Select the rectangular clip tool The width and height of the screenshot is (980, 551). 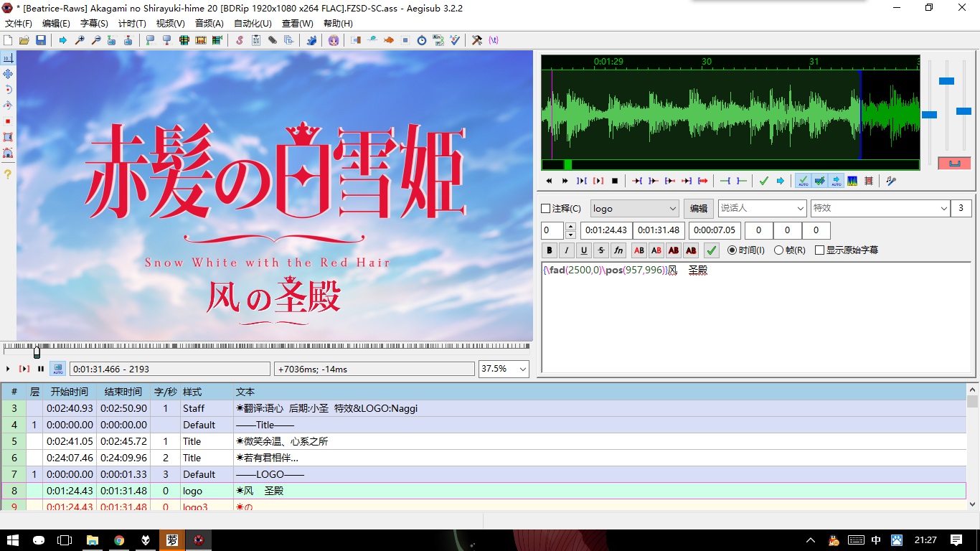click(8, 137)
